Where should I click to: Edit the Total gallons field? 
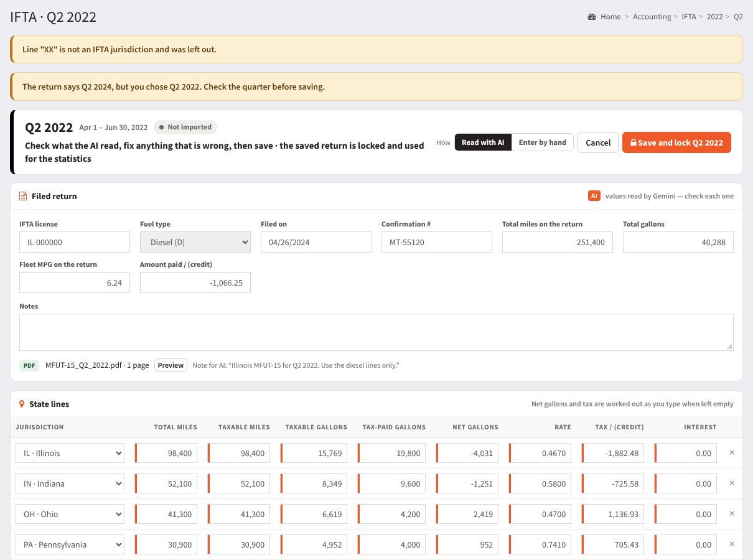(x=678, y=242)
